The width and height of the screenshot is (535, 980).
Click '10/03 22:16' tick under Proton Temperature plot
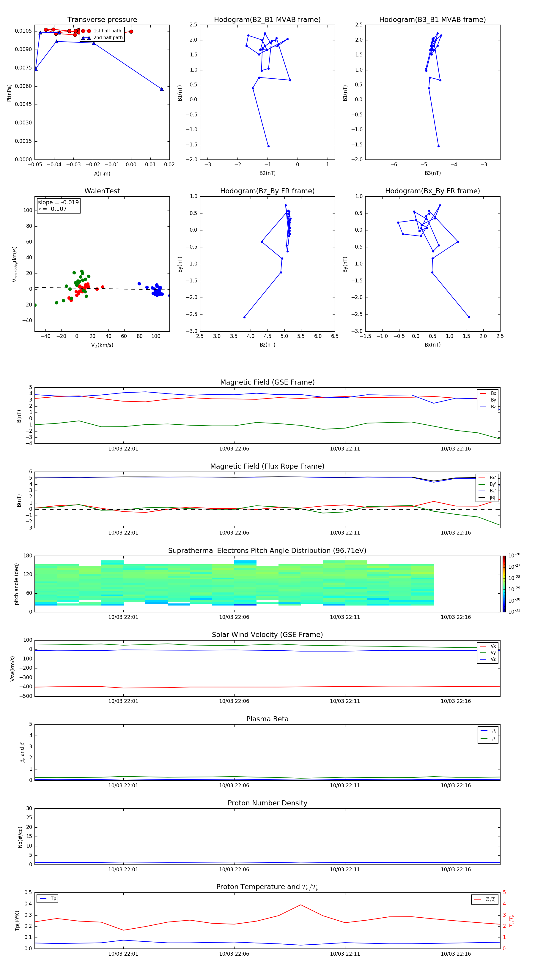tap(455, 954)
